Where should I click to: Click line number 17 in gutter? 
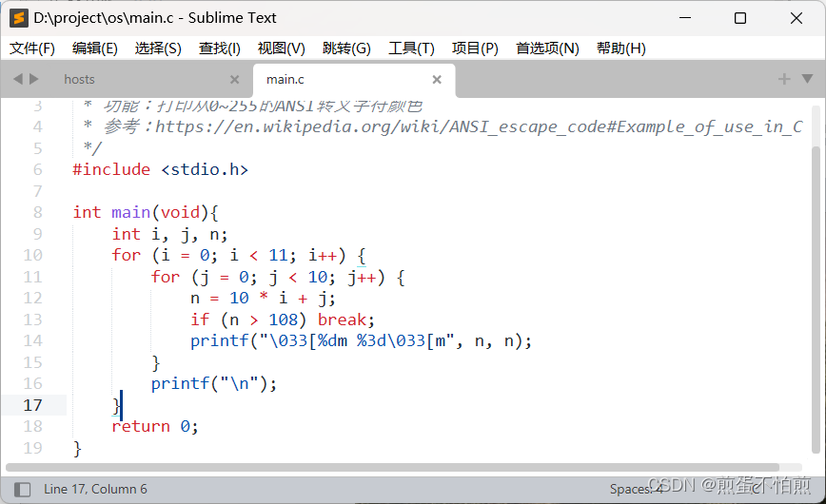pyautogui.click(x=32, y=405)
